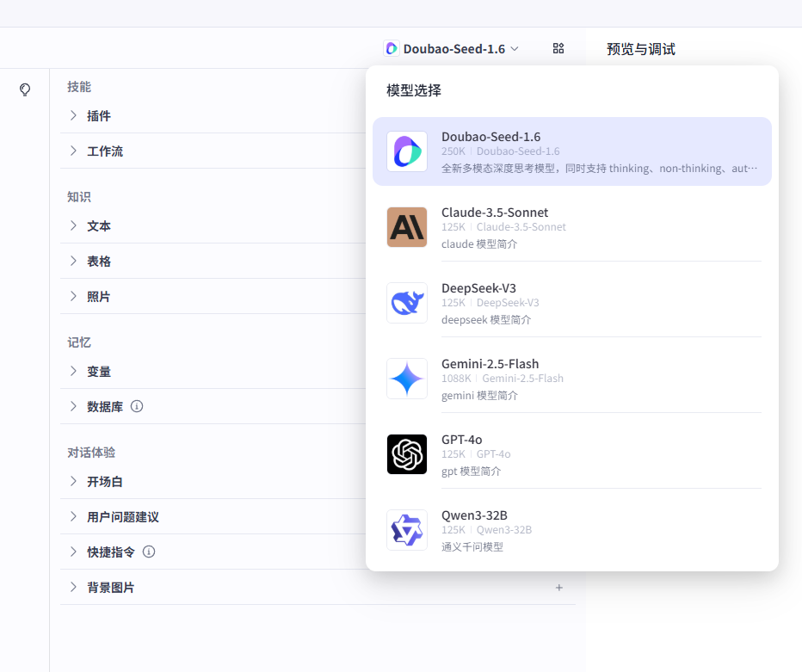
Task: Click the 知识 section label
Action: 79,197
